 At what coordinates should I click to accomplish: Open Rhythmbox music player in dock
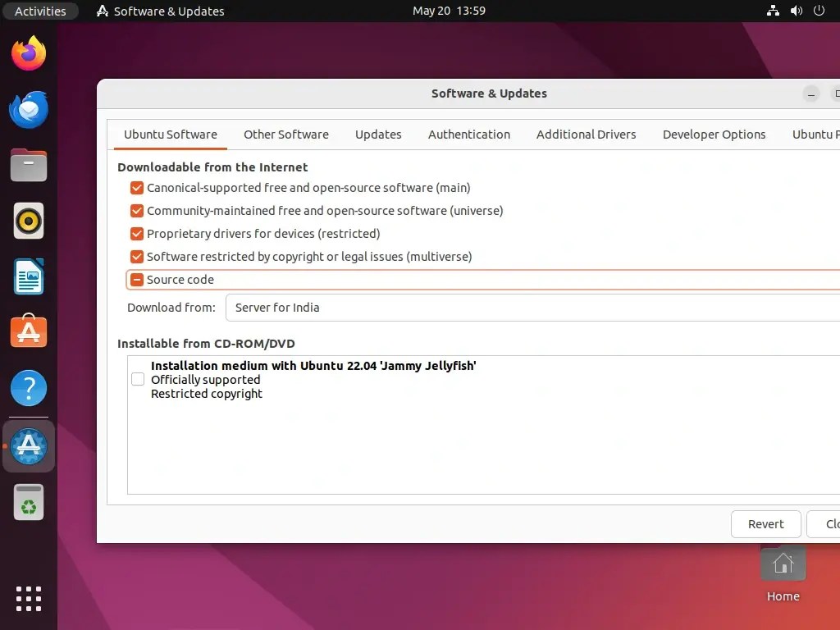[x=29, y=221]
